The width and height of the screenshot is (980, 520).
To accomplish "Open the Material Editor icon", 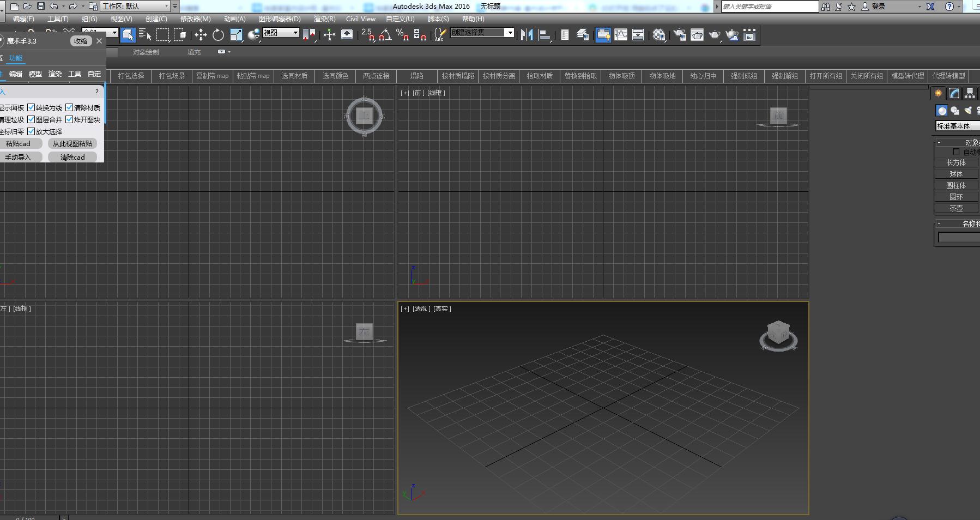I will pyautogui.click(x=659, y=35).
